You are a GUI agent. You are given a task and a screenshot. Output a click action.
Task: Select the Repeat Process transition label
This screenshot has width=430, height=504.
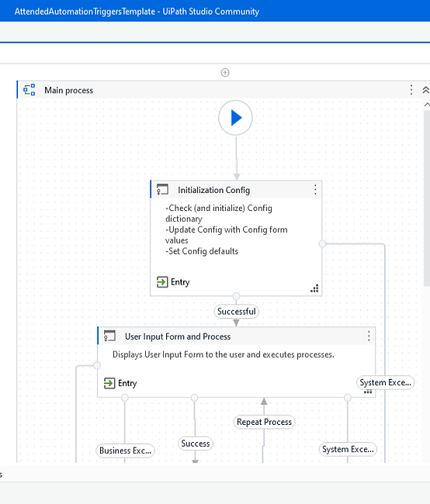(264, 422)
